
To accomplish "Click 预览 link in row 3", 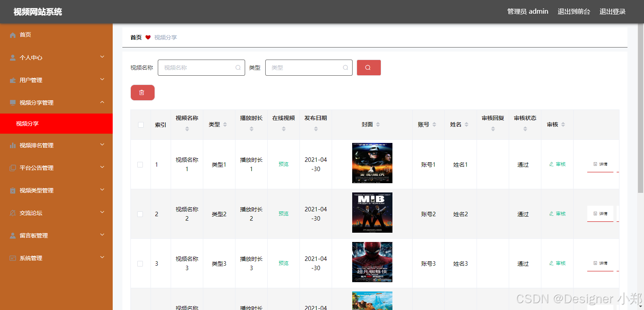I will pyautogui.click(x=284, y=263).
